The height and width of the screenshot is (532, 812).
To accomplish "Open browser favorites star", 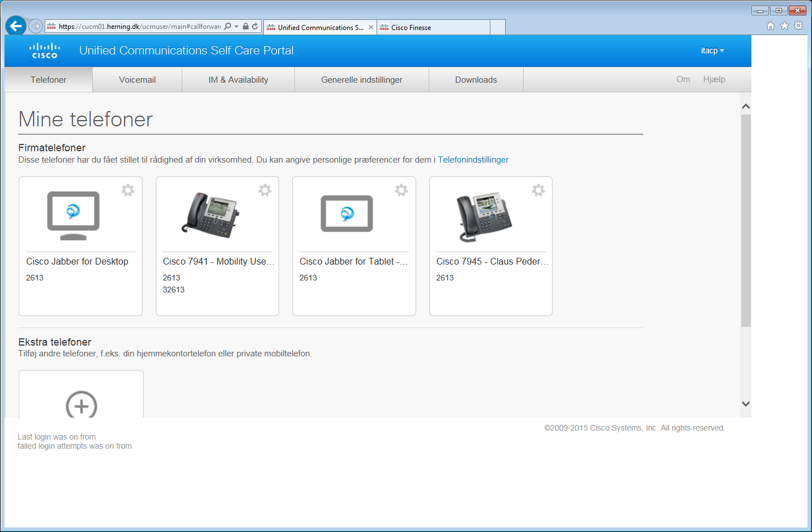I will point(784,25).
